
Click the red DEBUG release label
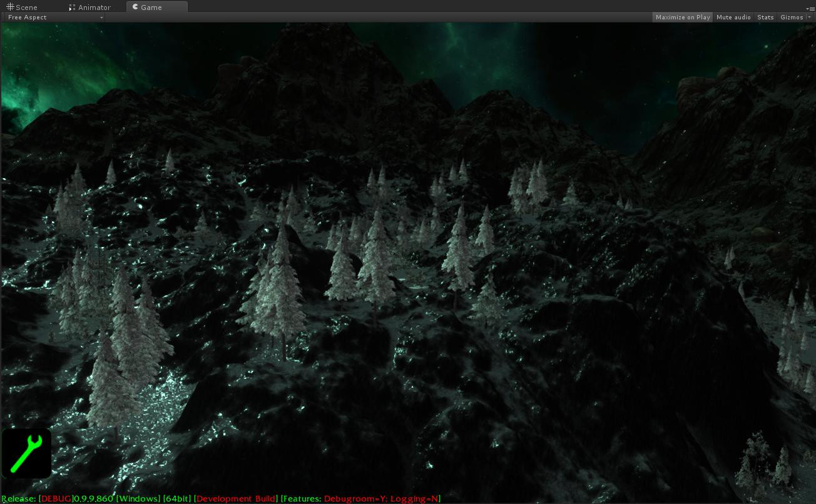[56, 498]
